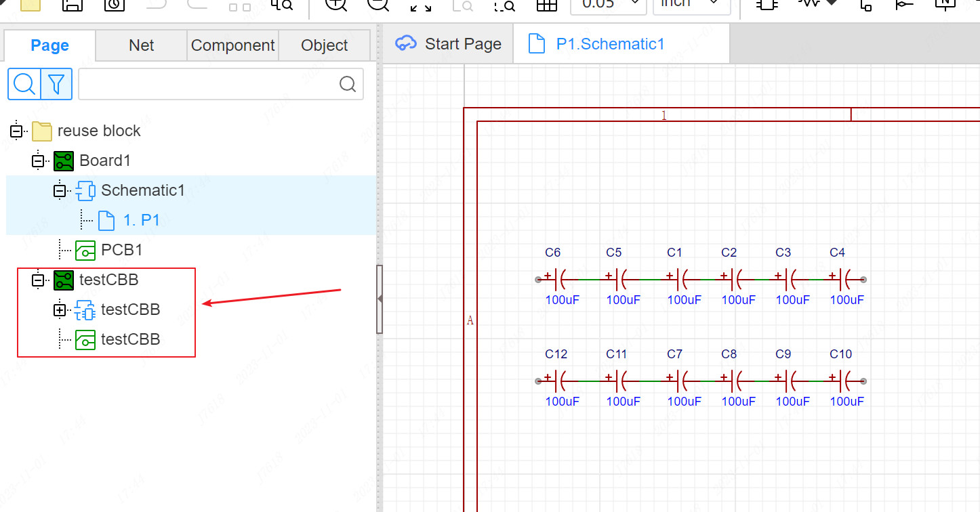Select the testCBB PCB entry
This screenshot has width=980, height=512.
point(131,339)
